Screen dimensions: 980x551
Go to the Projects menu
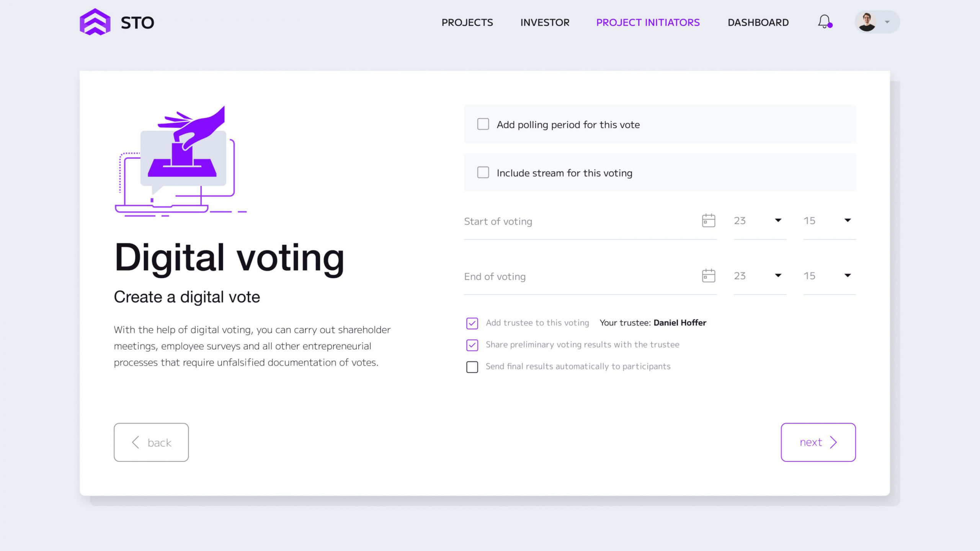coord(467,22)
